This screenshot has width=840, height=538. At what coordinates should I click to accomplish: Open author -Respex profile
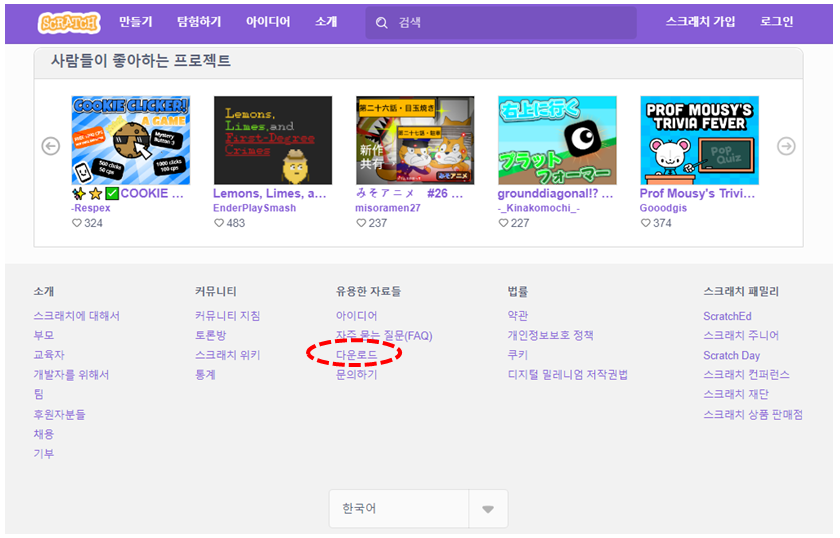click(91, 208)
